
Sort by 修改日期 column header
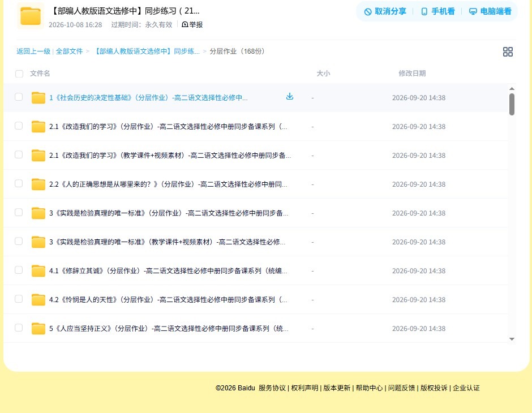(412, 74)
